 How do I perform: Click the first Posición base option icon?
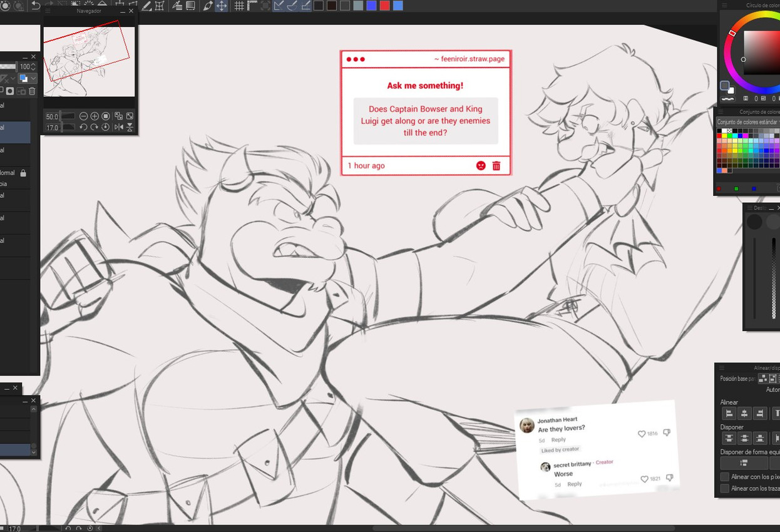click(763, 378)
